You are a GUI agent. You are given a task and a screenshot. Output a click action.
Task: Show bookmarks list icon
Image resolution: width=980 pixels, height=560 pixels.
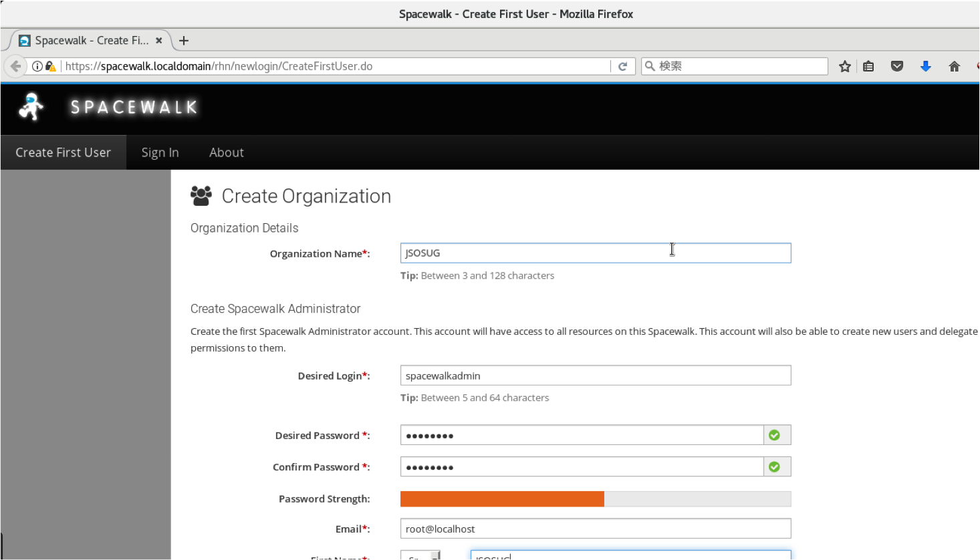[x=868, y=66]
